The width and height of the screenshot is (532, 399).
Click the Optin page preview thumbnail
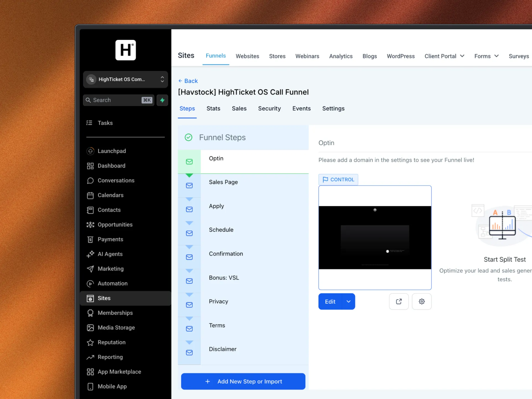pos(375,237)
